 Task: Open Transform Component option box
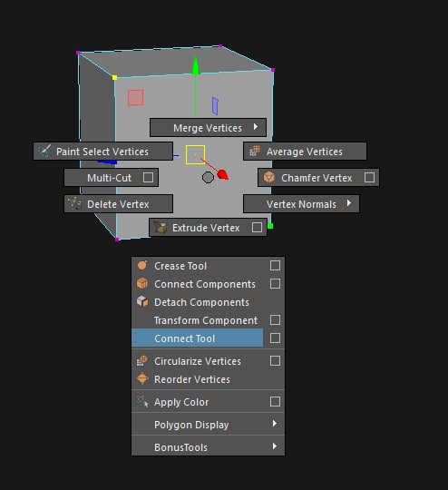(275, 320)
